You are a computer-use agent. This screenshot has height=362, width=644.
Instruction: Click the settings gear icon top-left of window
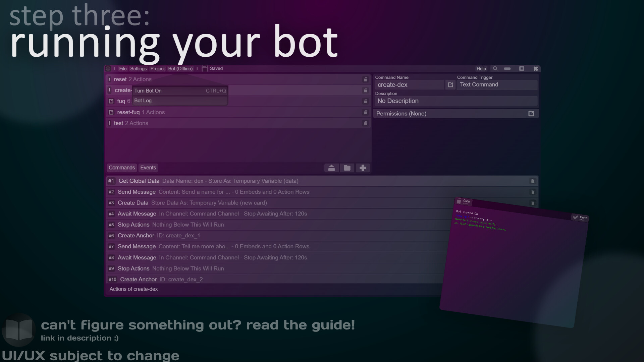(x=108, y=68)
